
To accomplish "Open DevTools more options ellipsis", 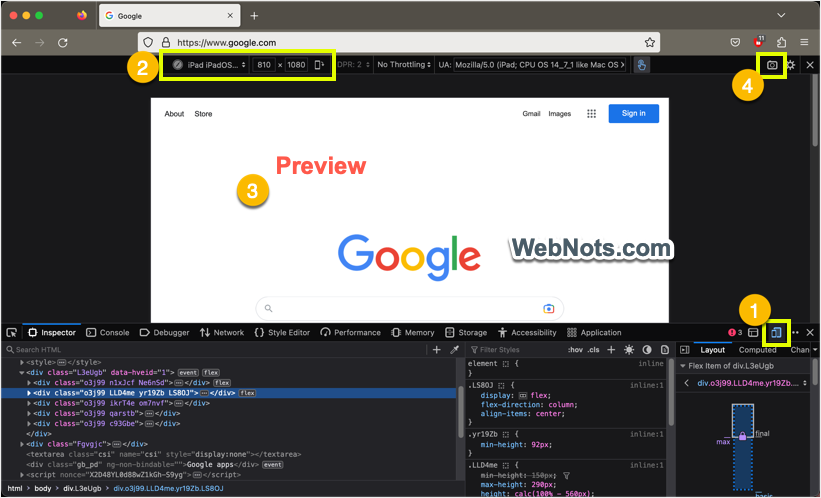I will pyautogui.click(x=795, y=333).
